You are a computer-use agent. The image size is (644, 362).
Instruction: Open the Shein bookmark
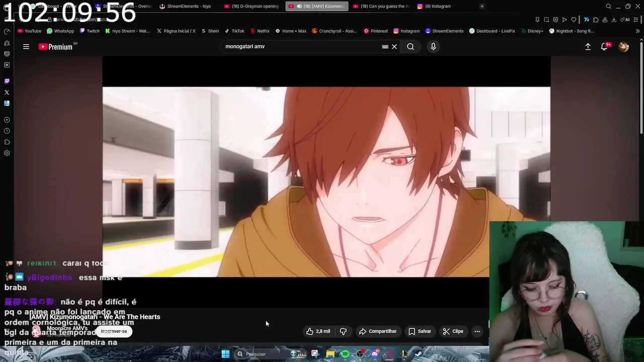[210, 31]
